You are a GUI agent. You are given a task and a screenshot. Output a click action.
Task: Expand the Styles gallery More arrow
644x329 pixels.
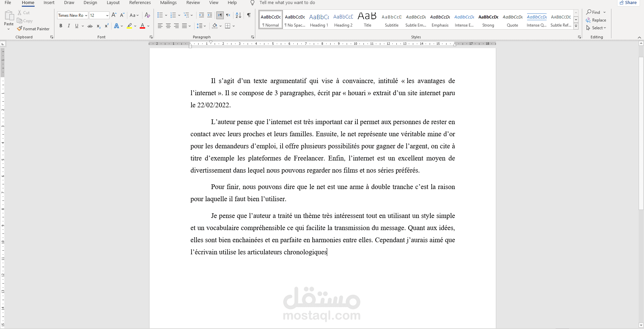point(576,26)
